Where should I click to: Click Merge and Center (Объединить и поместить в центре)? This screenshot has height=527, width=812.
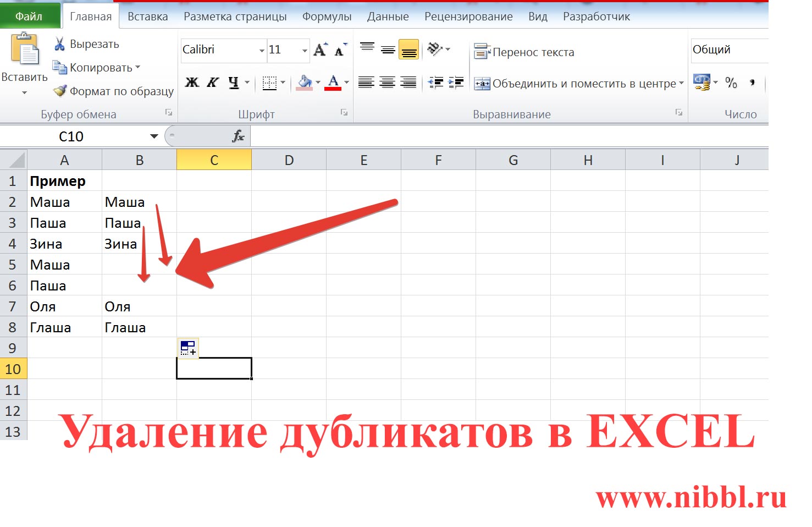point(575,84)
